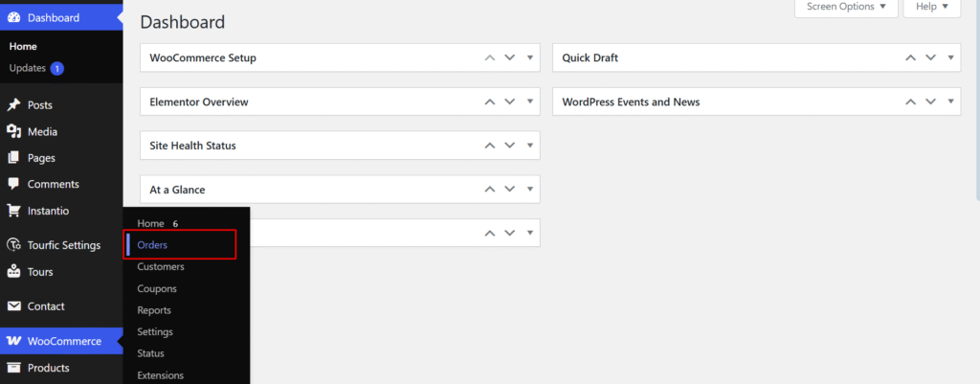Move WooCommerce Setup widget up
Screen dimensions: 980x384
point(490,57)
